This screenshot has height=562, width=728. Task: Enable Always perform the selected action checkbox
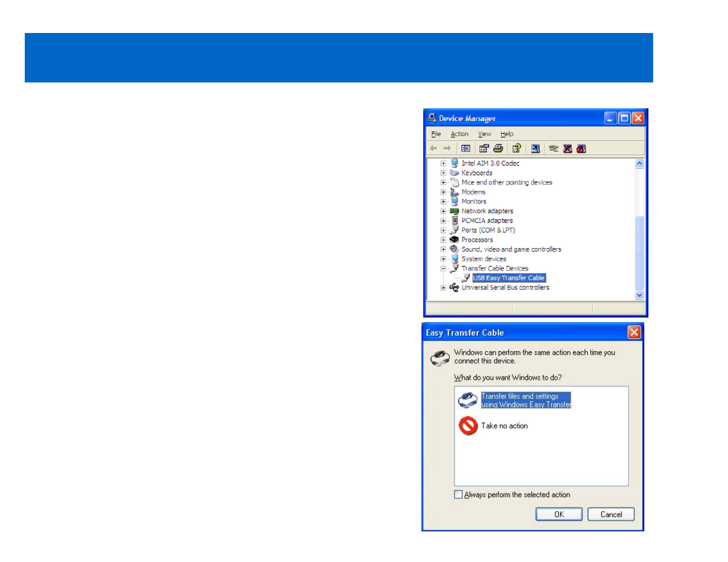[459, 494]
